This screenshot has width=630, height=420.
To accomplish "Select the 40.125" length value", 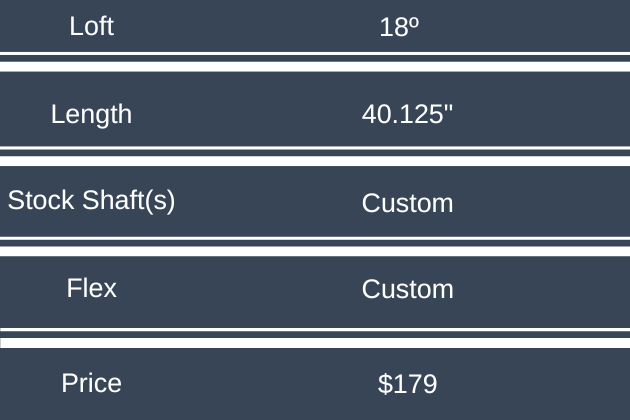I will click(407, 114).
